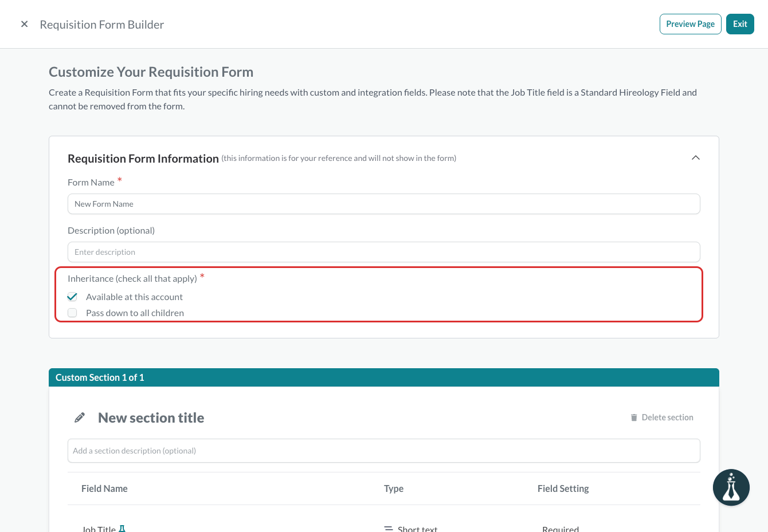Click the Enter description input field
This screenshot has width=768, height=532.
point(383,252)
